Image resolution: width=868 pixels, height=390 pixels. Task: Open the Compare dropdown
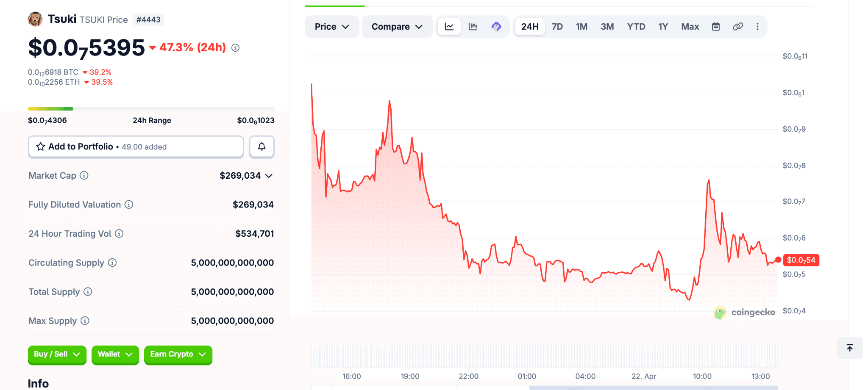pyautogui.click(x=397, y=27)
